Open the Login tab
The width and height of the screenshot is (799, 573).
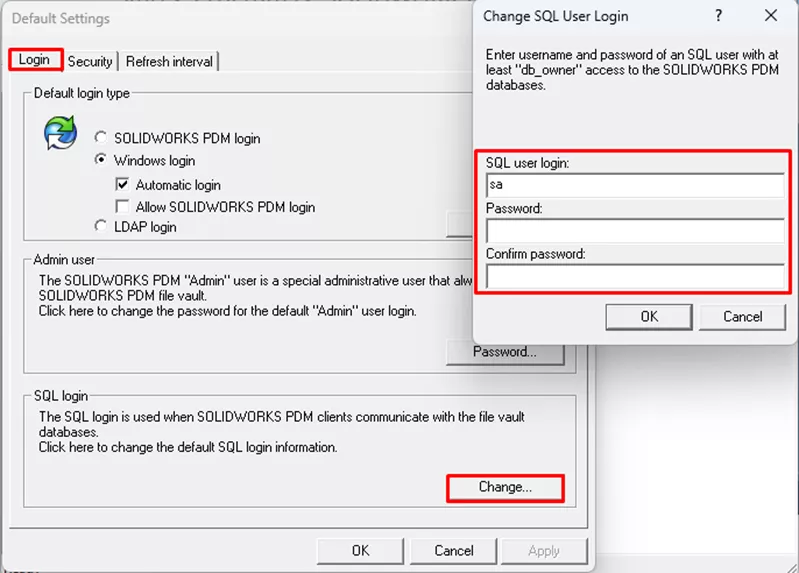click(x=35, y=60)
